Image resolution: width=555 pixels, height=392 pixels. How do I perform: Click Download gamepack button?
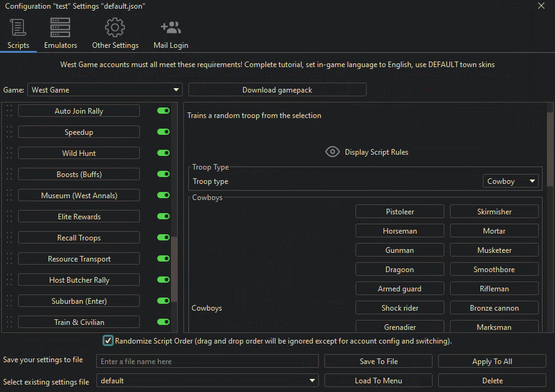pos(277,90)
